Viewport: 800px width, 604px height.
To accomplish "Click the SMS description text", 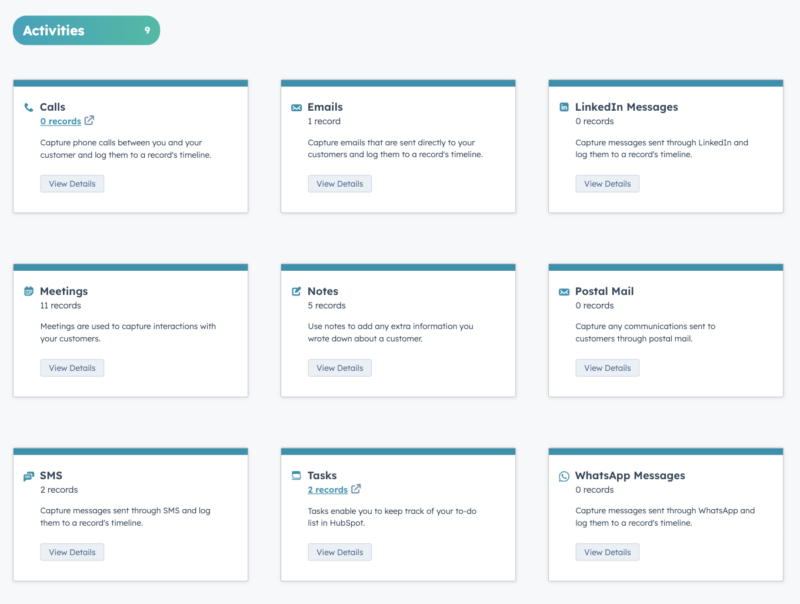I will (x=125, y=516).
